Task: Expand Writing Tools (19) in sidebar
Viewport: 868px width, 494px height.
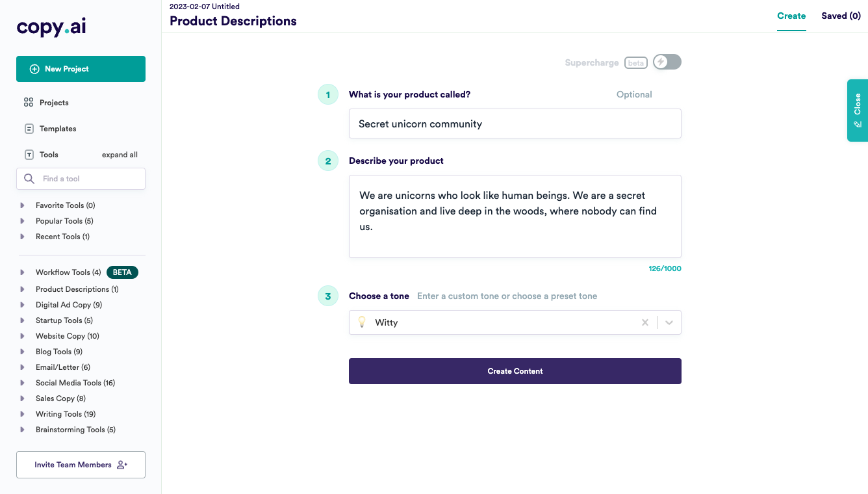Action: [23, 414]
